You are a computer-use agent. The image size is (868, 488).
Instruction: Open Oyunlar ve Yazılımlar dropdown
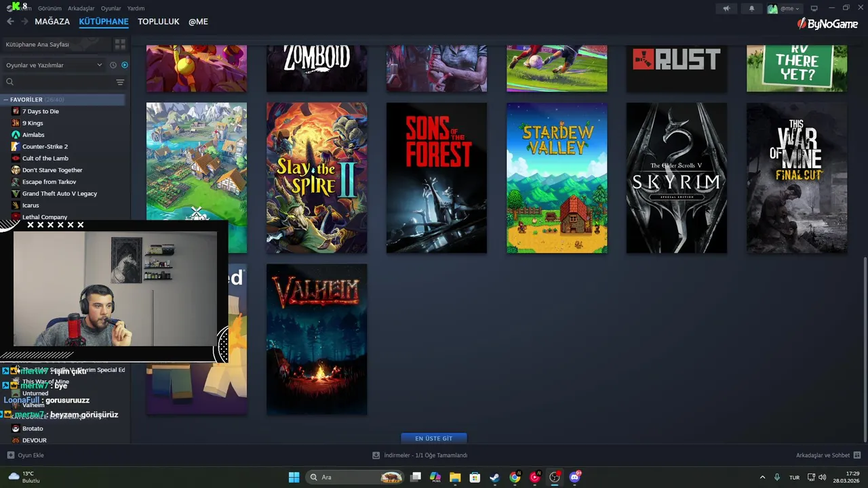(54, 65)
